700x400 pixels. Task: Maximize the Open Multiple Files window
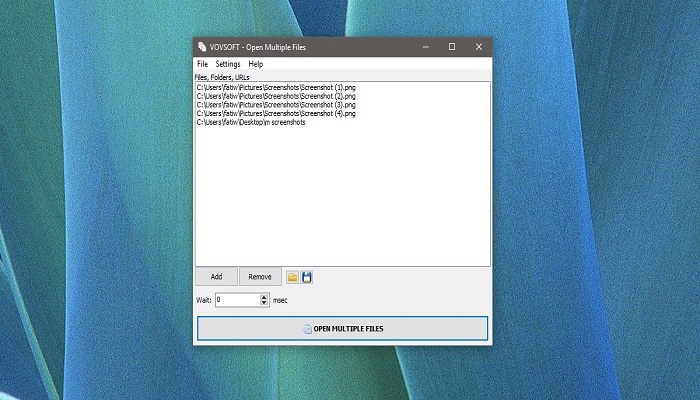451,47
